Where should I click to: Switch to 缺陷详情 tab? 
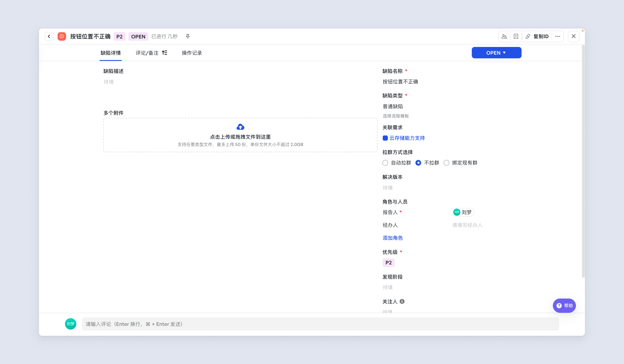click(x=110, y=53)
